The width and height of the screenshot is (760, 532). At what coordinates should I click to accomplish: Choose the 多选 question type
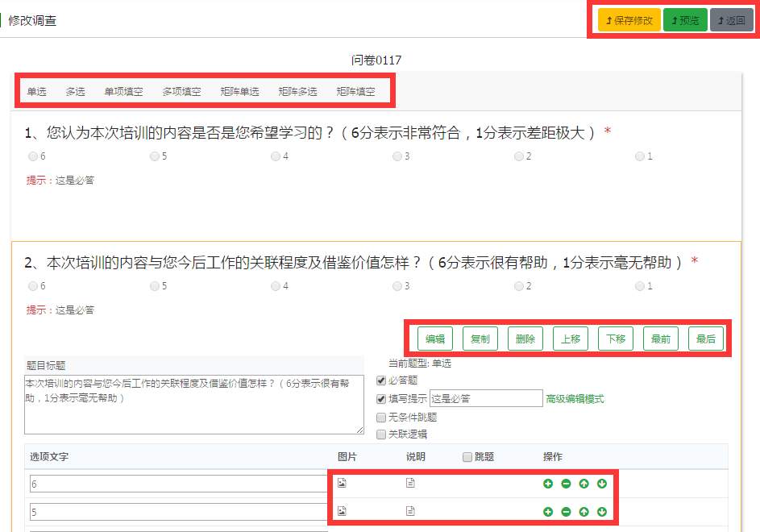[75, 92]
